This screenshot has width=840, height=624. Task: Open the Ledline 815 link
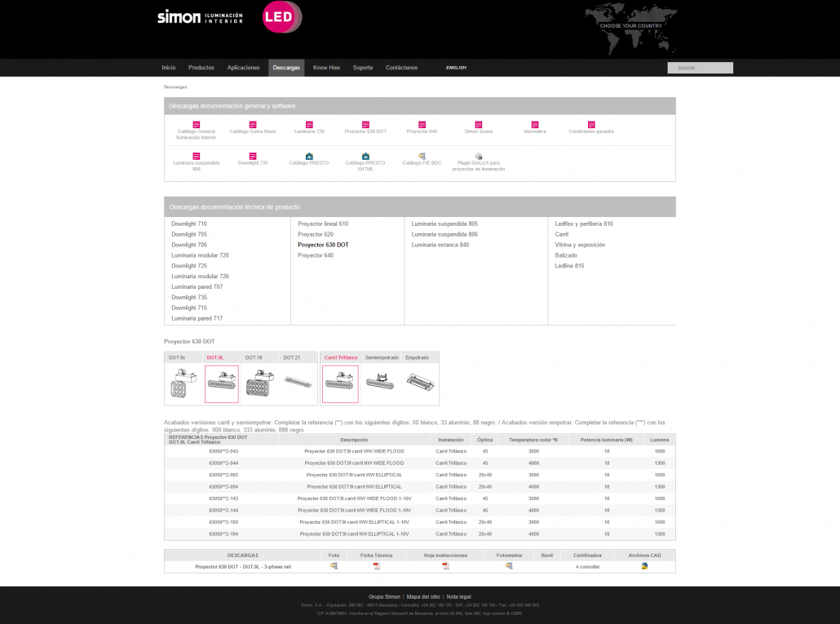pyautogui.click(x=569, y=266)
